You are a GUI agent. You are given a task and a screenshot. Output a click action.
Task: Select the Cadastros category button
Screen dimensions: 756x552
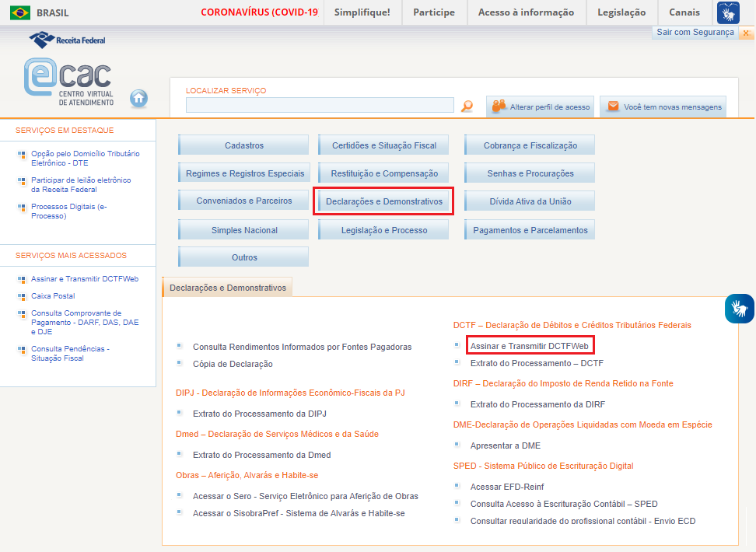(x=243, y=145)
